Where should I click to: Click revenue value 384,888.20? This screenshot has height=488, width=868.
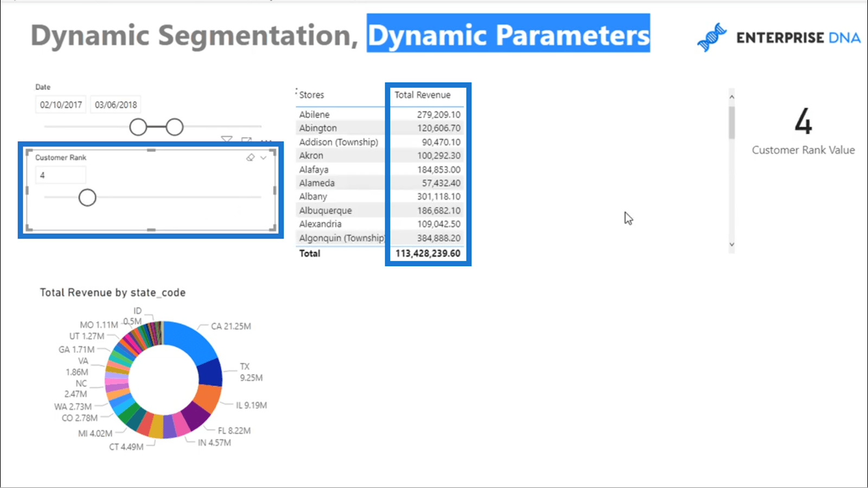click(x=438, y=238)
